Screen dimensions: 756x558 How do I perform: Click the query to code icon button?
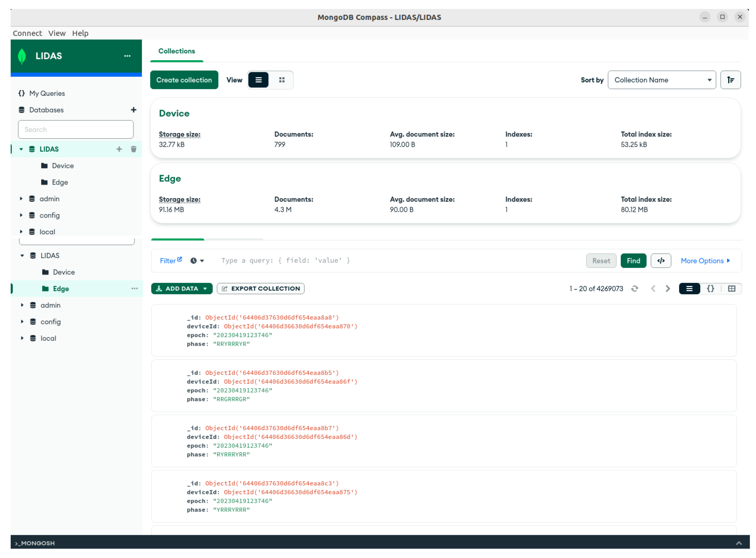click(660, 261)
